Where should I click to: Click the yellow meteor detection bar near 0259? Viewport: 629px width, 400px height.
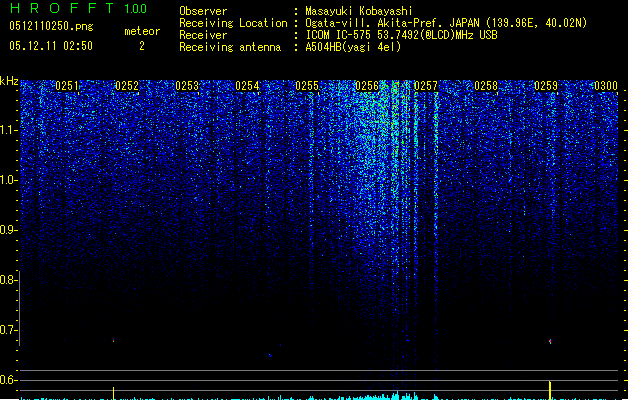[550, 390]
